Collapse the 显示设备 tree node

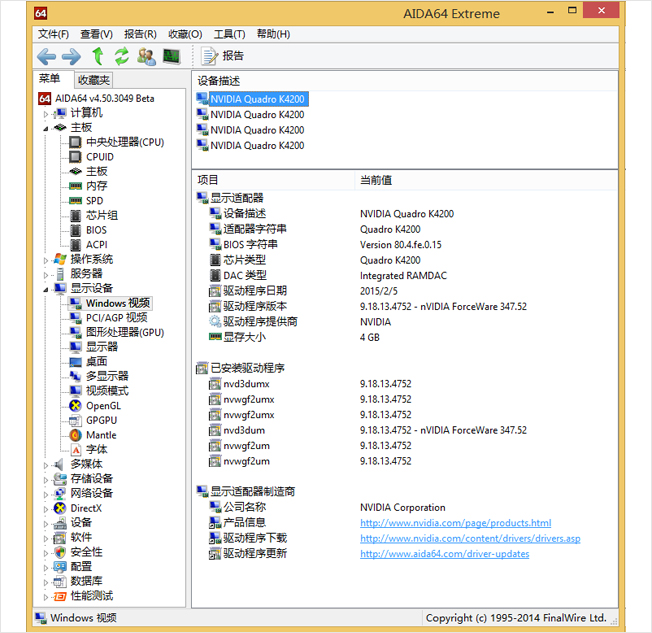pos(46,289)
